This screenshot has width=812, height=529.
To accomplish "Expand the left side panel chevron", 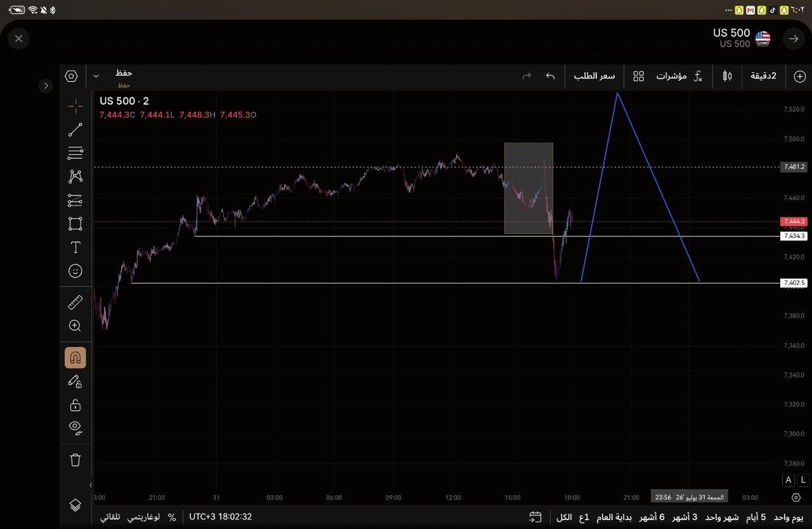I will pos(45,86).
